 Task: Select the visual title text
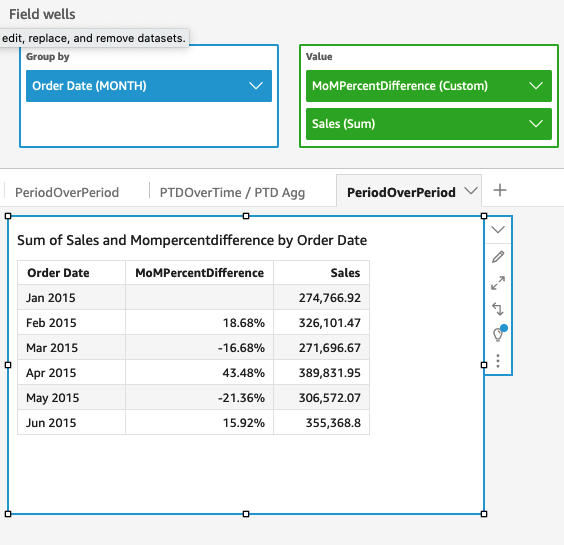192,240
